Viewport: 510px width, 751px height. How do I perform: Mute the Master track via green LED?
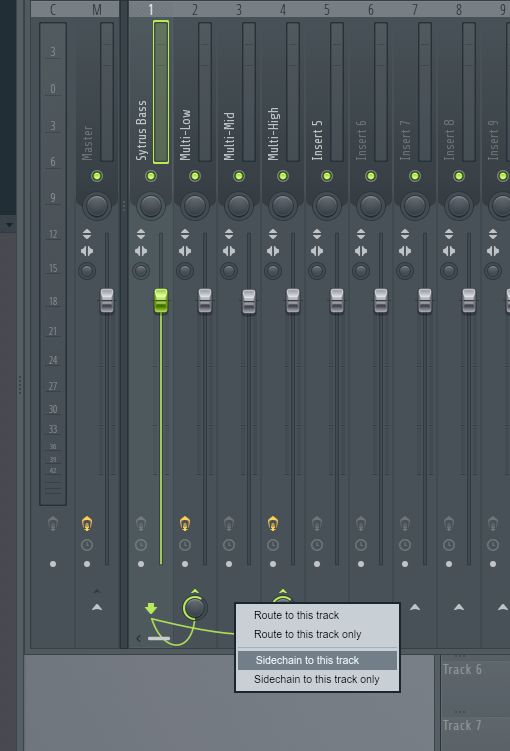(x=97, y=176)
